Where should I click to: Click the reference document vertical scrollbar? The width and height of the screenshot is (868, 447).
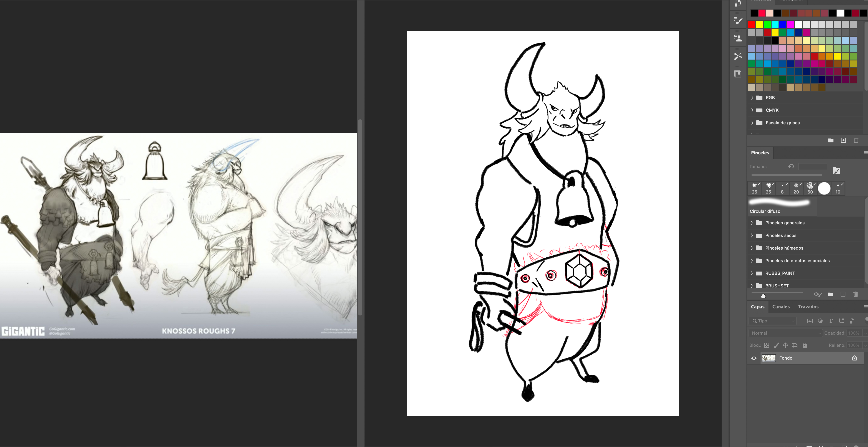360,218
